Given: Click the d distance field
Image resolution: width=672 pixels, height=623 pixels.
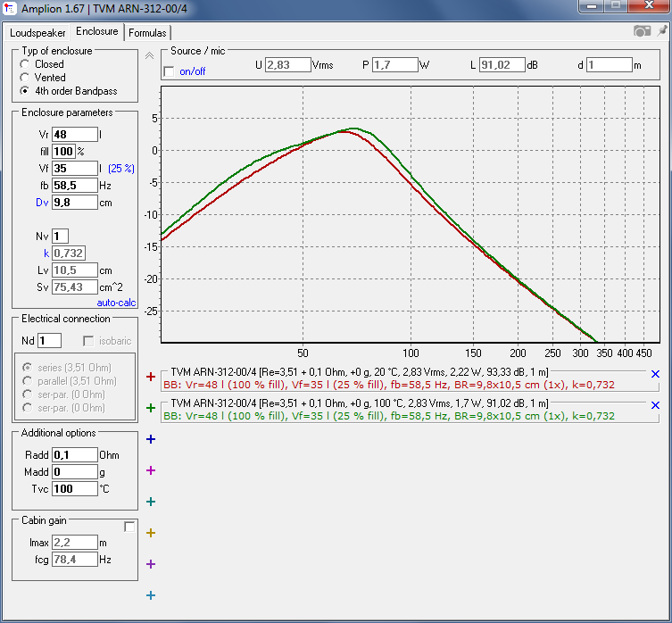Looking at the screenshot, I should pyautogui.click(x=610, y=65).
